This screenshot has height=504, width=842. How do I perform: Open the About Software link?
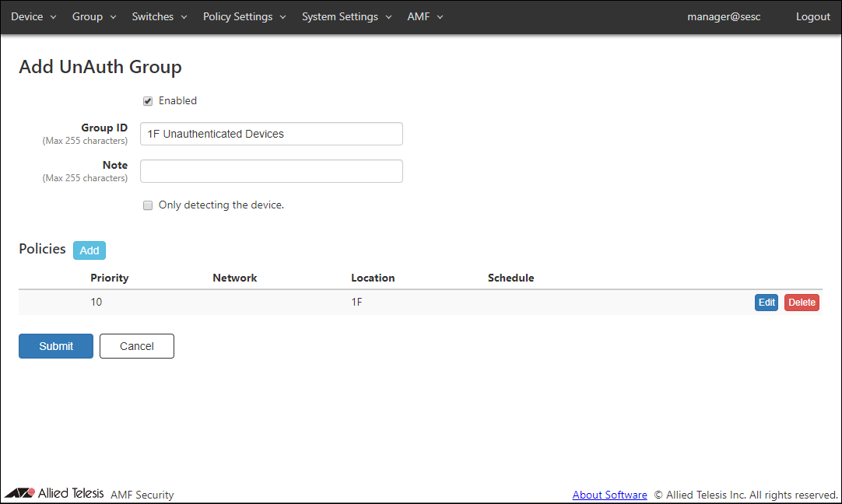609,495
